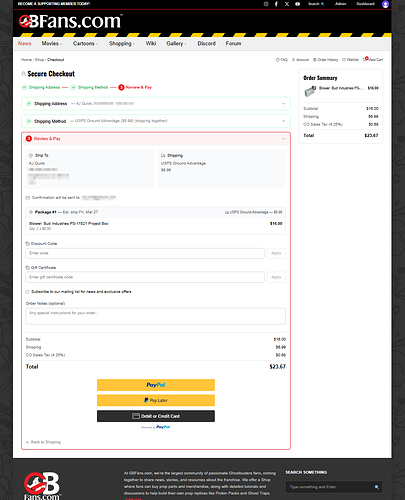Image resolution: width=405 pixels, height=500 pixels.
Task: Open the Movies navigation menu
Action: (52, 43)
